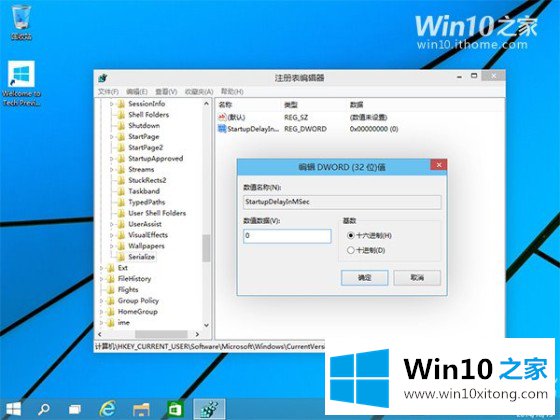
Task: Click the tree vertical scrollbar thumb
Action: (x=206, y=248)
